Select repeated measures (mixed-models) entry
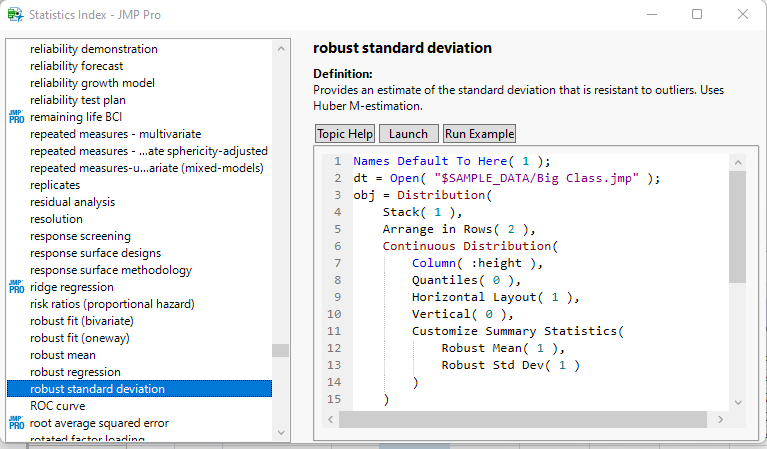The width and height of the screenshot is (767, 449). [x=147, y=168]
